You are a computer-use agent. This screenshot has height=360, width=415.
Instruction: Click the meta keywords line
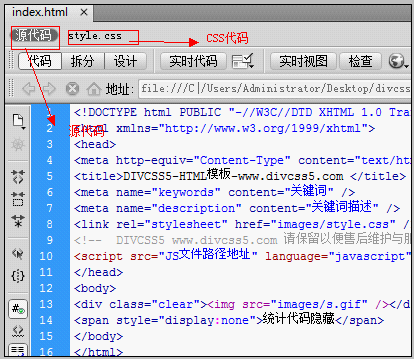[x=214, y=192]
